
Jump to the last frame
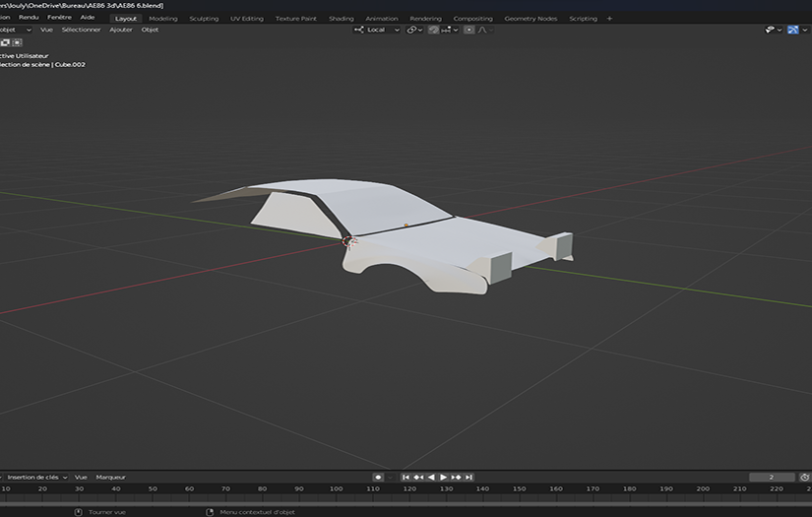click(468, 477)
